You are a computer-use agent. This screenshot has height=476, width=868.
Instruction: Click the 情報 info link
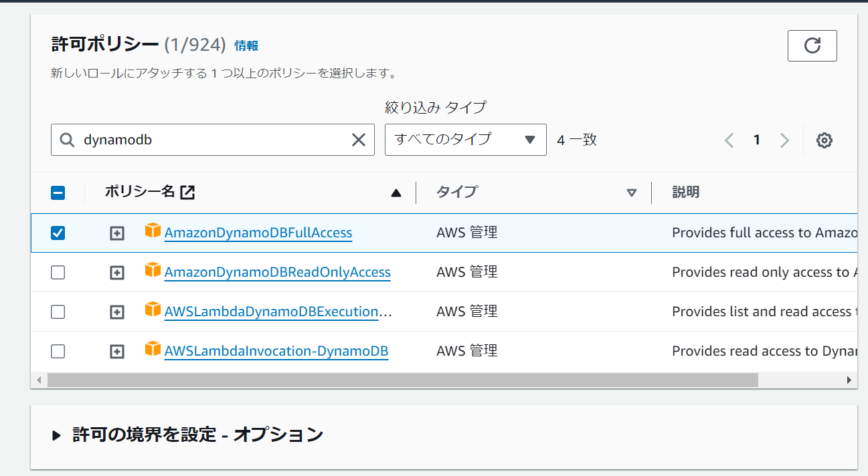(x=246, y=45)
